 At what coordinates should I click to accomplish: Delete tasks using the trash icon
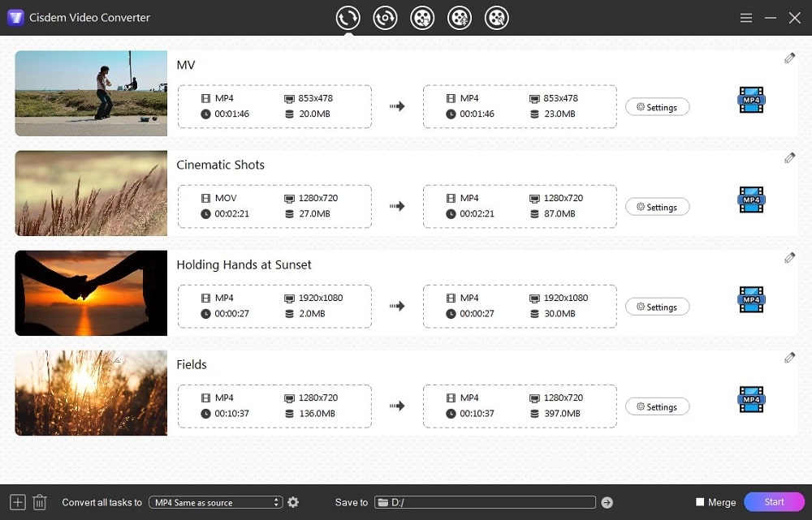pos(39,502)
